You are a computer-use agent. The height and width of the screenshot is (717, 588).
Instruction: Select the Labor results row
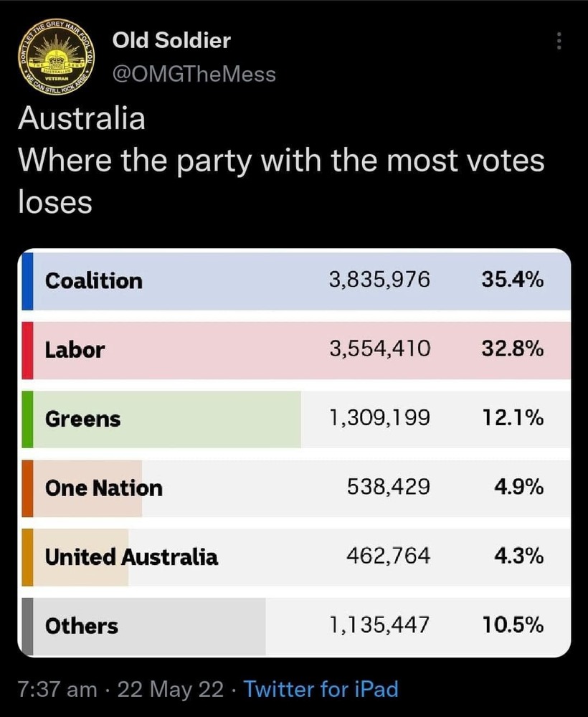[x=294, y=350]
